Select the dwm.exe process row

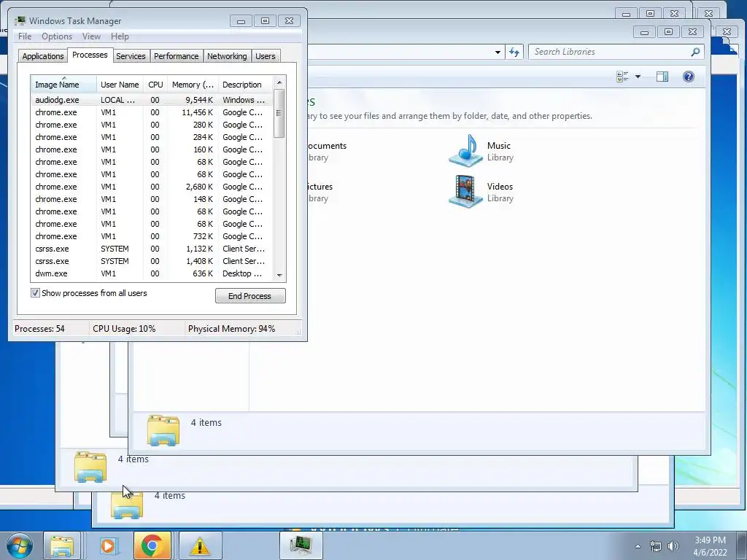pos(152,273)
